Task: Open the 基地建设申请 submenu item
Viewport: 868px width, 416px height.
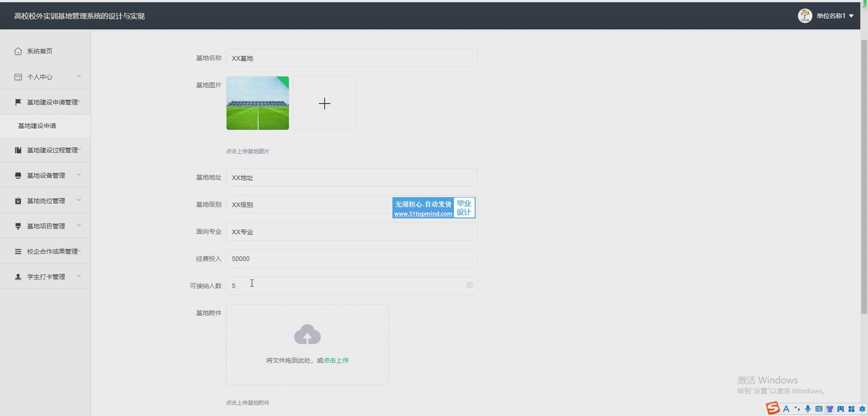Action: [x=45, y=126]
